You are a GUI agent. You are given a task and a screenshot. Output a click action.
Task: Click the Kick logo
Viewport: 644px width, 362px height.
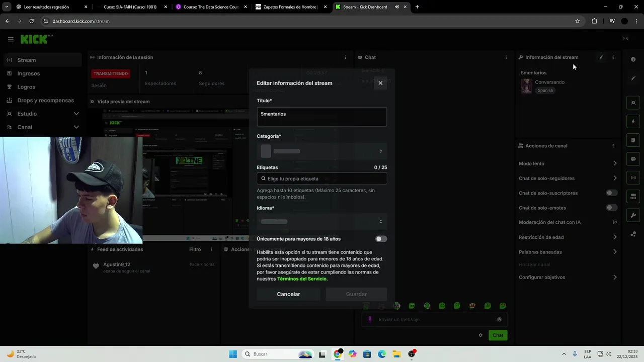click(37, 39)
